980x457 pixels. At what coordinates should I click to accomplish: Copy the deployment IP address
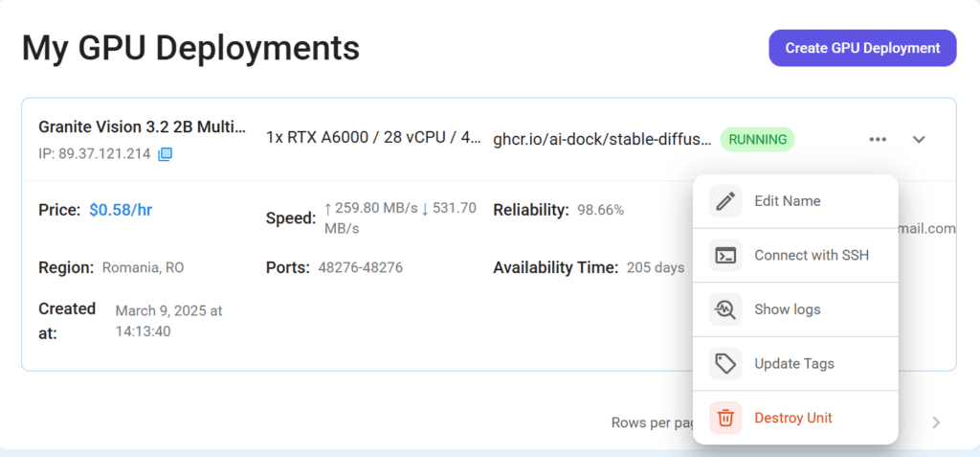click(x=165, y=154)
